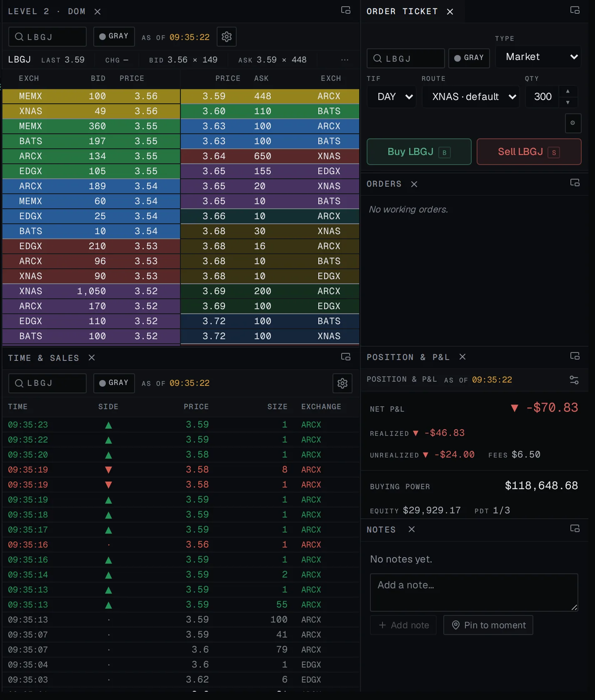Select the size 55 trade at 09:35:13

[x=181, y=605]
